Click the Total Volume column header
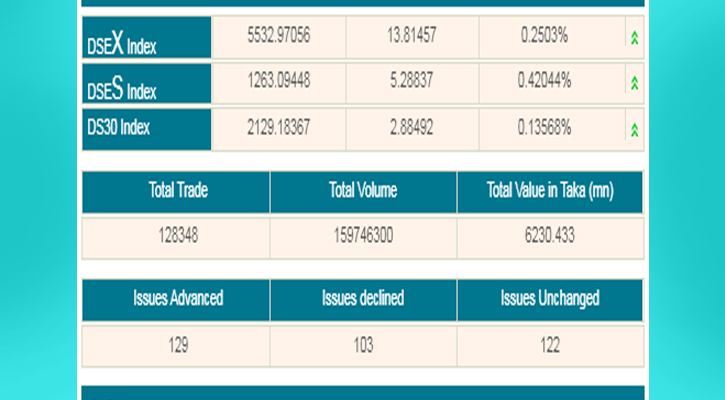 [363, 190]
